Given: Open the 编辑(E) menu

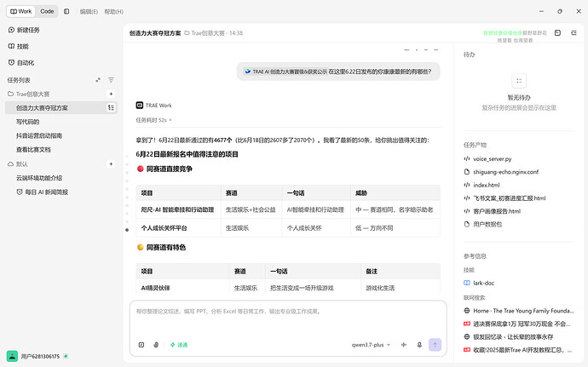Looking at the screenshot, I should click(89, 12).
